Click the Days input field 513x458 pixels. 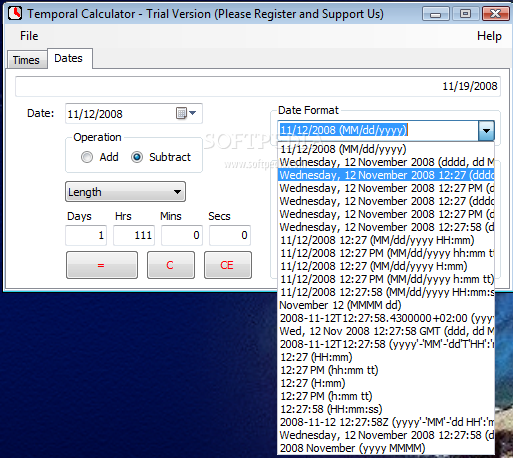[86, 235]
